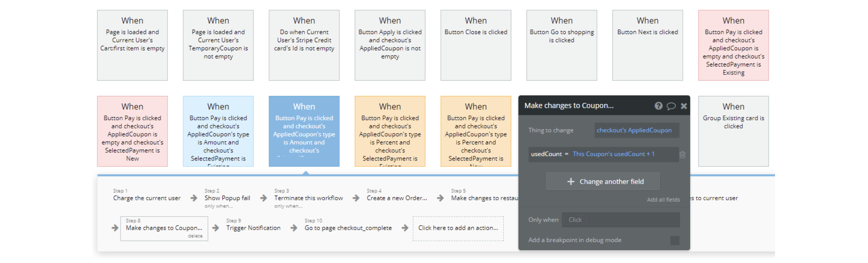
Task: Open Step 9 Trigger Notification action
Action: [253, 228]
